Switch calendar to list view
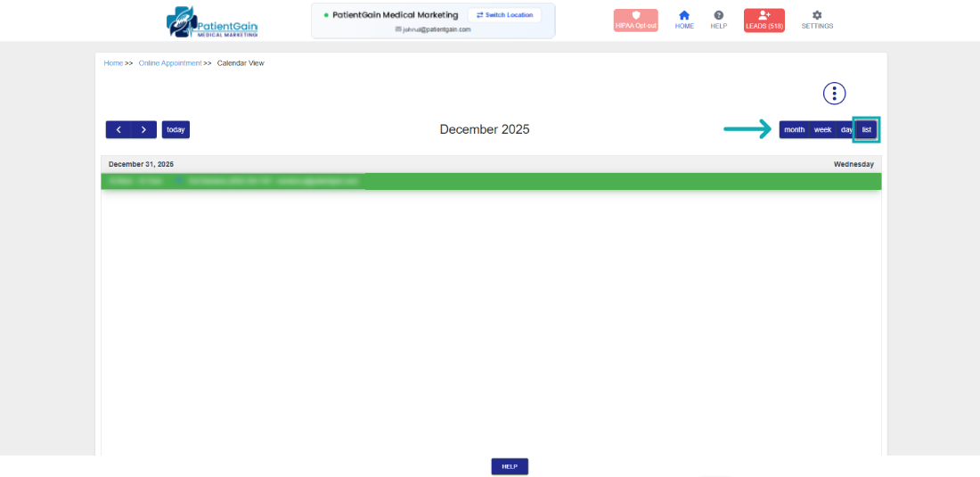The image size is (980, 477). coord(866,129)
